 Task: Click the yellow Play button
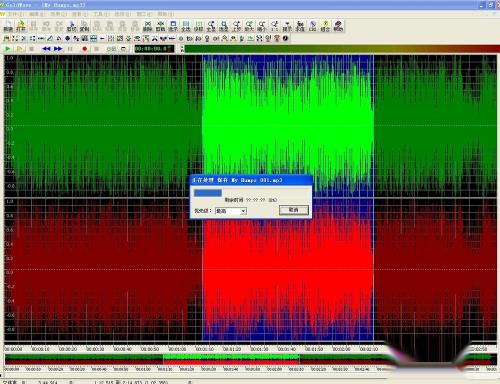tap(19, 49)
